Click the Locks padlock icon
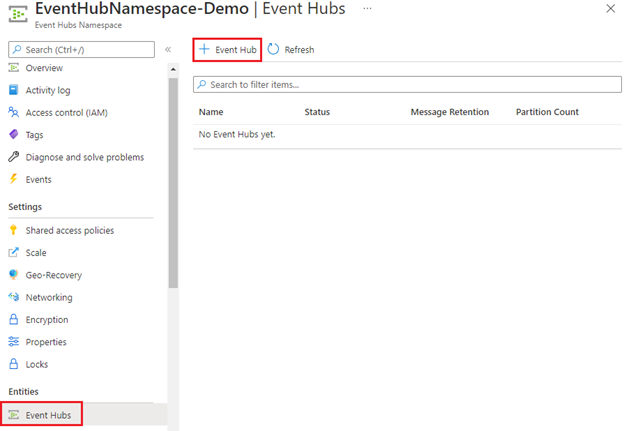624x431 pixels. click(14, 364)
